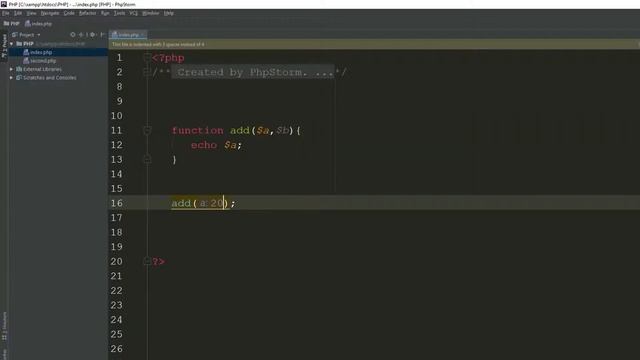Open the View menu
This screenshot has width=640, height=360.
tap(31, 13)
